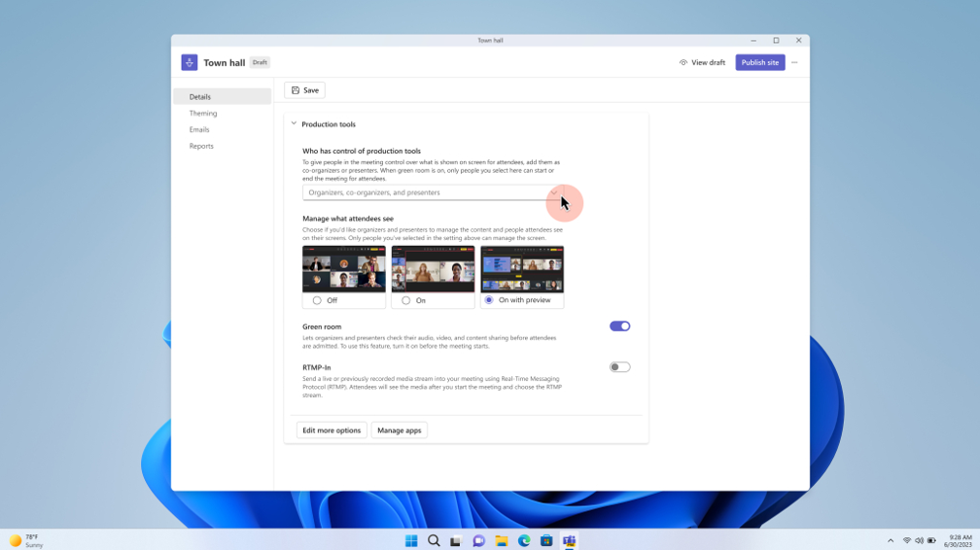Turn off the Green room toggle

click(620, 327)
